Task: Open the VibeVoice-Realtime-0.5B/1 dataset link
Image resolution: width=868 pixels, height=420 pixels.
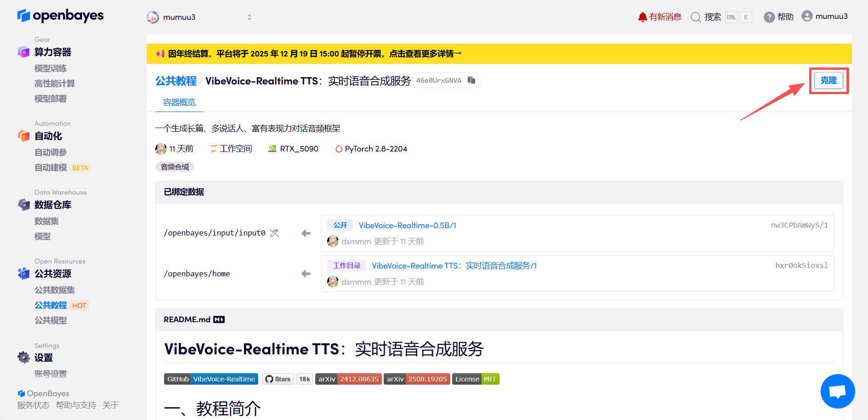Action: pos(407,225)
